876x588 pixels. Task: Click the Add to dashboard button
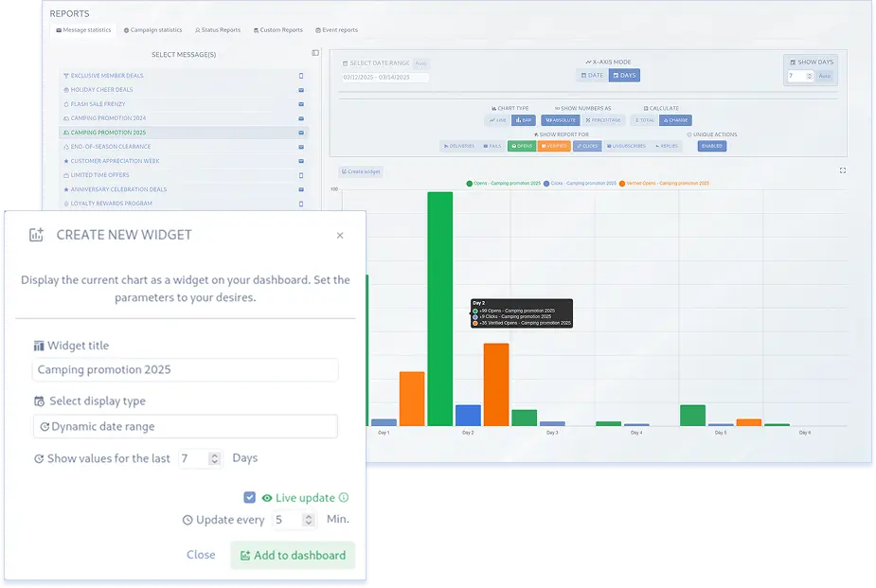293,556
